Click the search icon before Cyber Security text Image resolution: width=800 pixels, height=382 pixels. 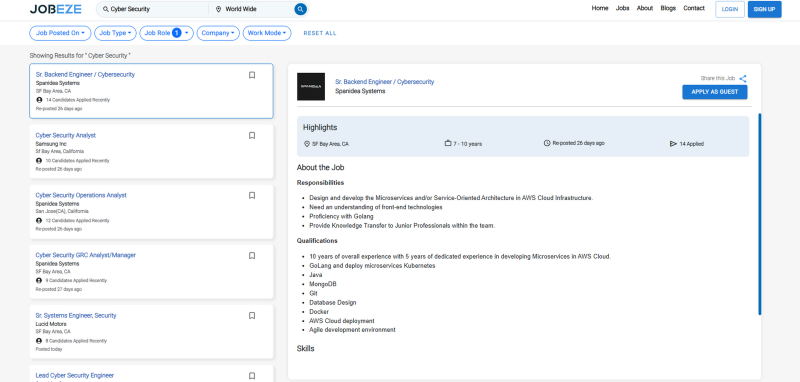(x=106, y=9)
